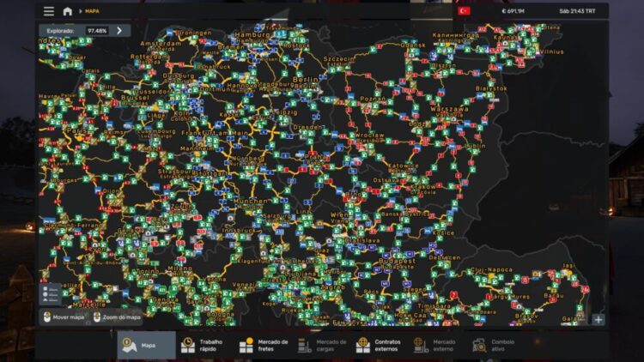
Task: Click the Katowice city label
Action: pyautogui.click(x=403, y=166)
